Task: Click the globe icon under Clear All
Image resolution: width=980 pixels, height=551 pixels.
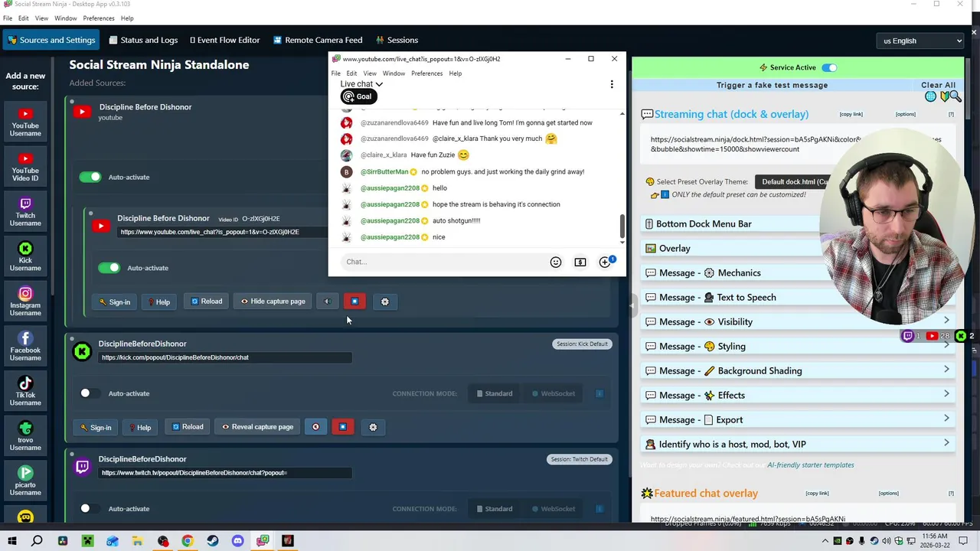Action: (x=930, y=96)
